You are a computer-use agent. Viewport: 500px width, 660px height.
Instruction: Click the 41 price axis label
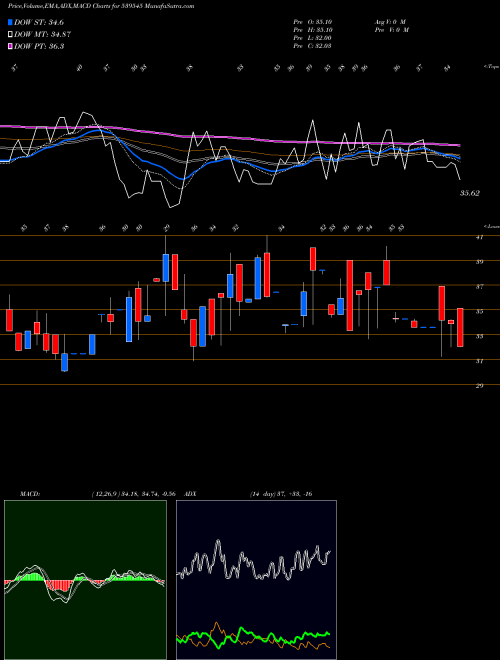click(x=479, y=237)
